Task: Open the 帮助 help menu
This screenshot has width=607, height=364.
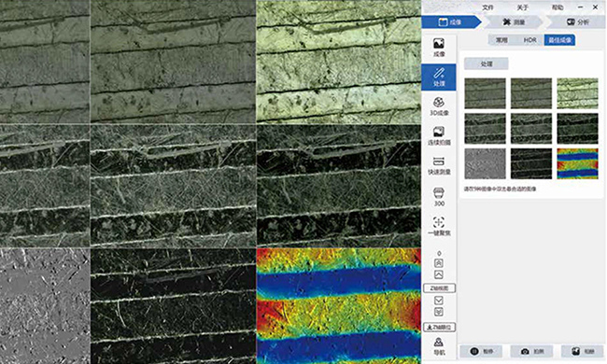Action: [x=558, y=7]
